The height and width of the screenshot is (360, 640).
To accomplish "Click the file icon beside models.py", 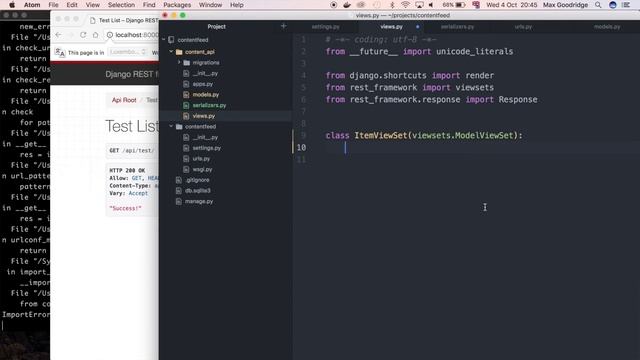I will coord(186,95).
